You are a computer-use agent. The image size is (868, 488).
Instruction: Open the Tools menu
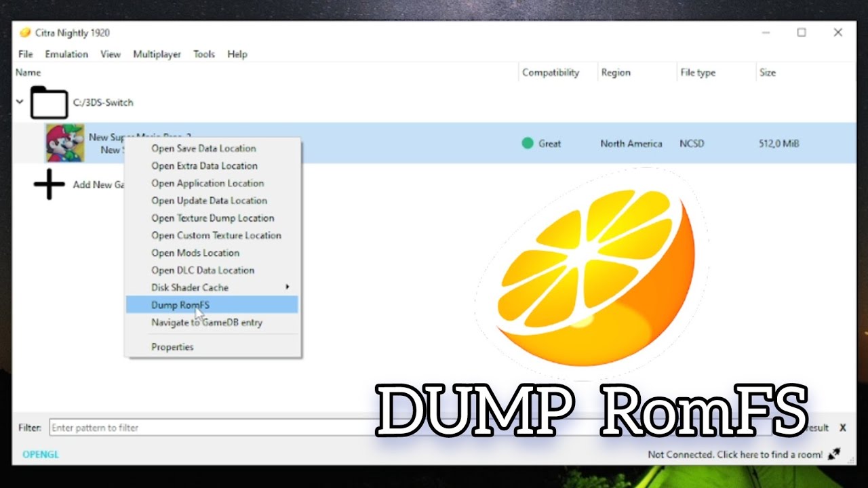click(x=204, y=54)
